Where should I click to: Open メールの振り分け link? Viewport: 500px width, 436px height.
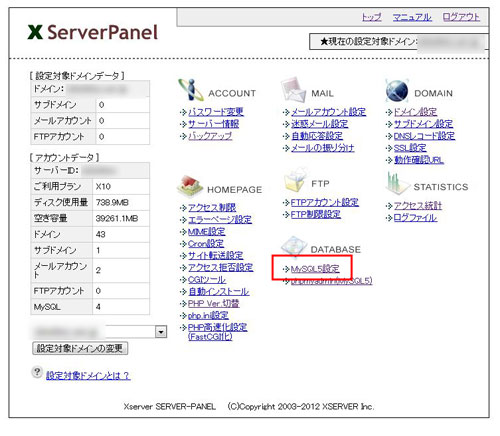point(323,148)
